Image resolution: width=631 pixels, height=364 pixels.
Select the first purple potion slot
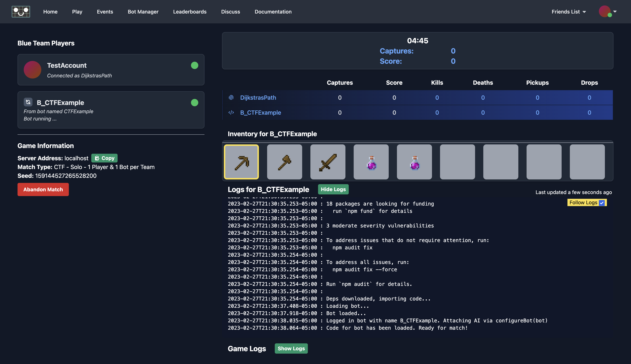coord(371,162)
